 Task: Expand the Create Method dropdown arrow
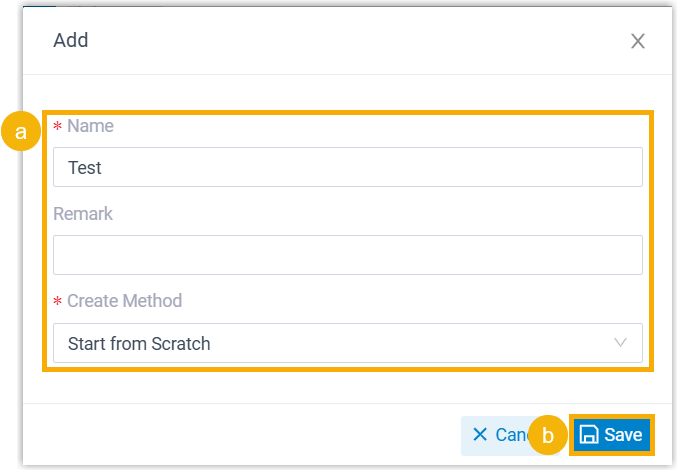(621, 343)
